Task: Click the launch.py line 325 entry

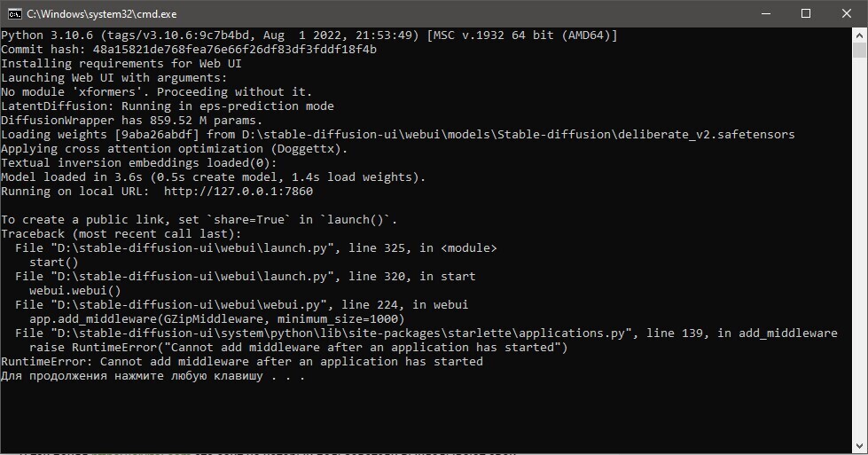Action: [x=256, y=248]
